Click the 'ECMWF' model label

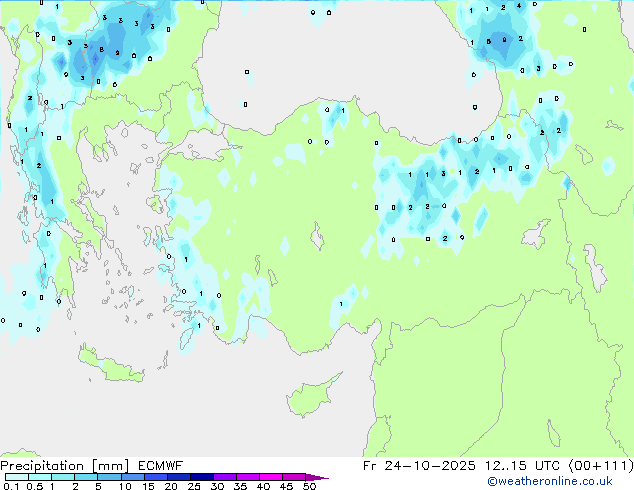tap(161, 466)
